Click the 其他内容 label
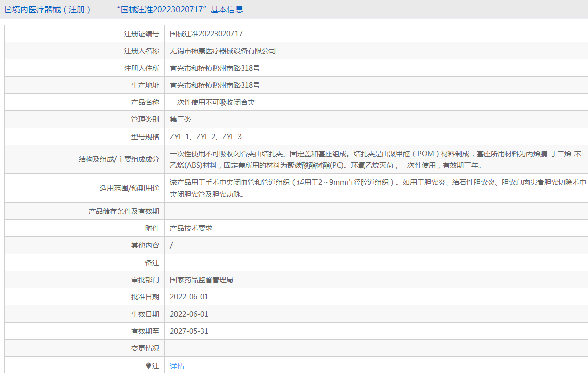Screen dimensions: 588x373 pos(145,245)
